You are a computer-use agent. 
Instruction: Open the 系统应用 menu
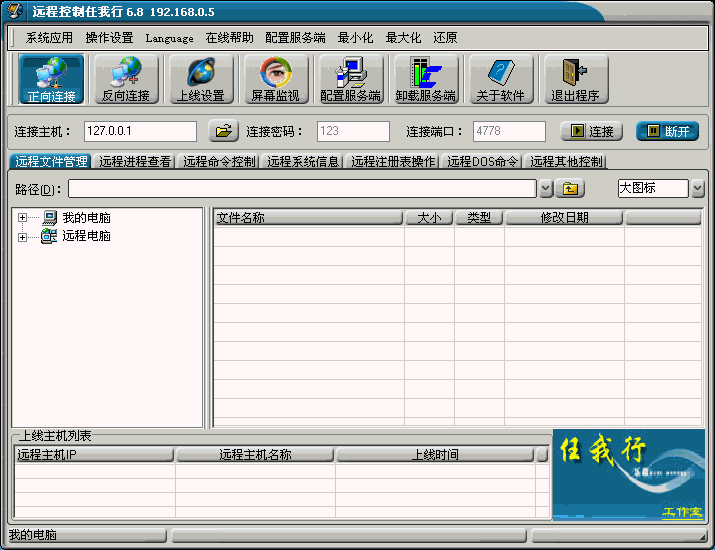[x=49, y=38]
